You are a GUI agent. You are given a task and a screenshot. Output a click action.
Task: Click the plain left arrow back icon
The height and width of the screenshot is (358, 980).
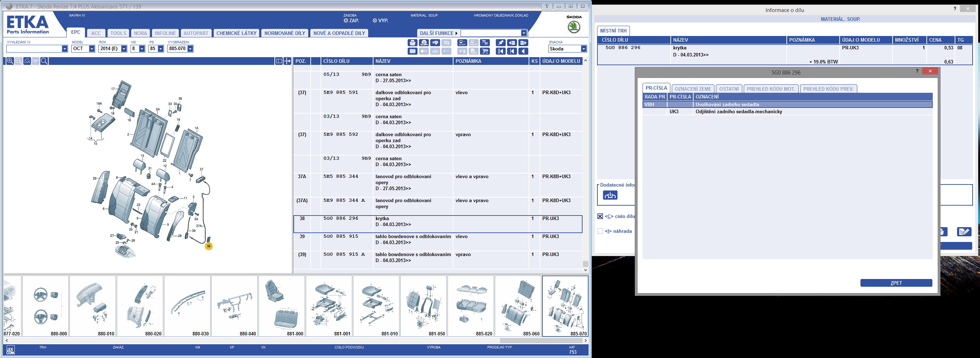523,51
